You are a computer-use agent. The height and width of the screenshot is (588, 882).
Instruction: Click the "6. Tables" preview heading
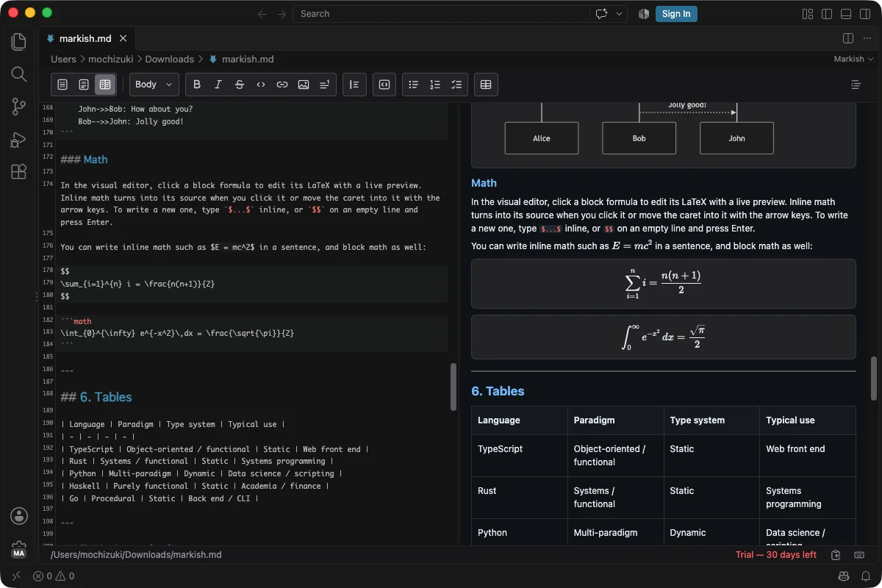tap(498, 391)
